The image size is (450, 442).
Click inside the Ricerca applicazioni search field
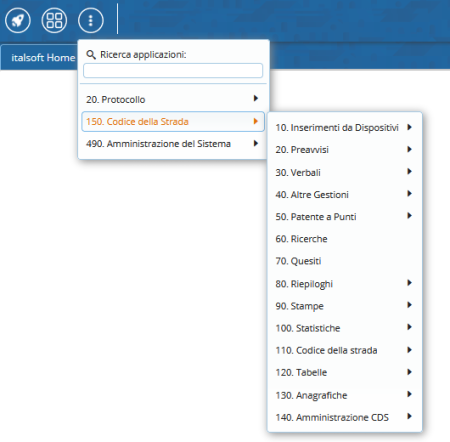173,70
